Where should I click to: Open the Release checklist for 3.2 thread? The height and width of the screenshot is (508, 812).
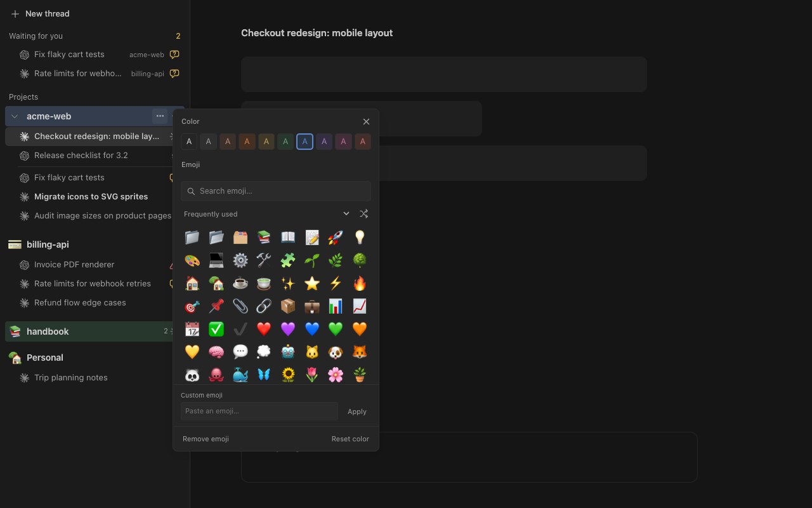click(x=95, y=156)
